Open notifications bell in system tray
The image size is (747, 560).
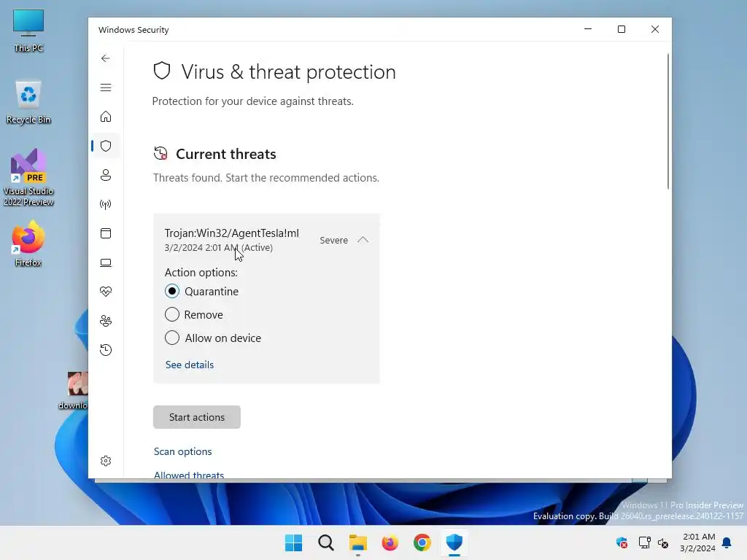(x=727, y=542)
